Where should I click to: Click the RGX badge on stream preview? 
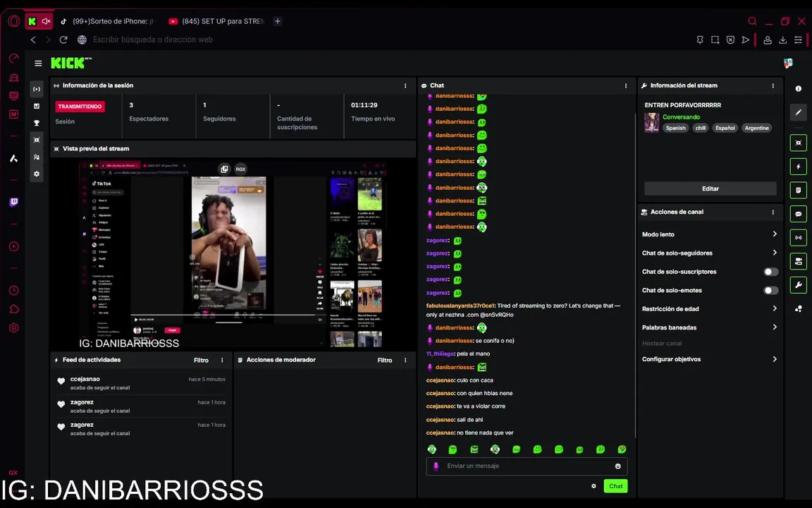[240, 169]
